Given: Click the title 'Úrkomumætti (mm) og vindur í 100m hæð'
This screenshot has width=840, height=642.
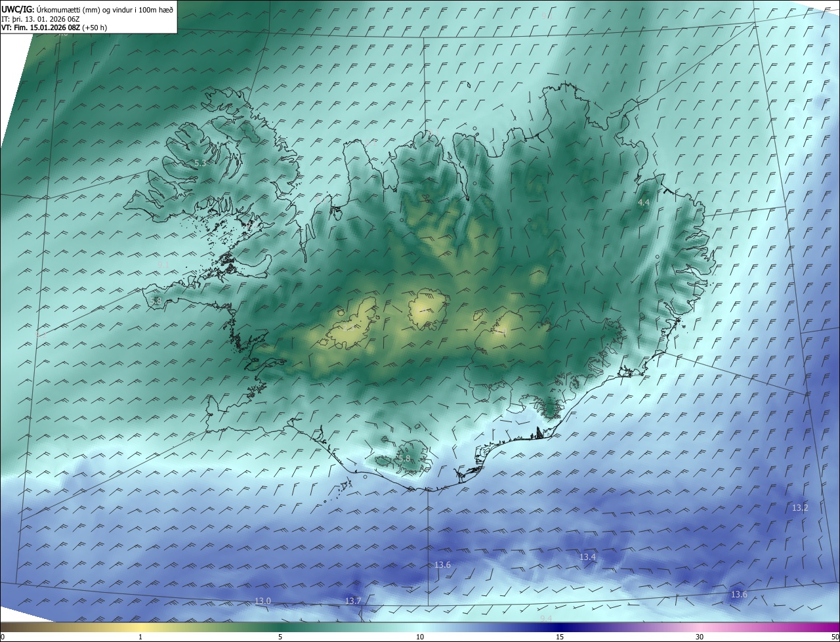Looking at the screenshot, I should pos(104,9).
